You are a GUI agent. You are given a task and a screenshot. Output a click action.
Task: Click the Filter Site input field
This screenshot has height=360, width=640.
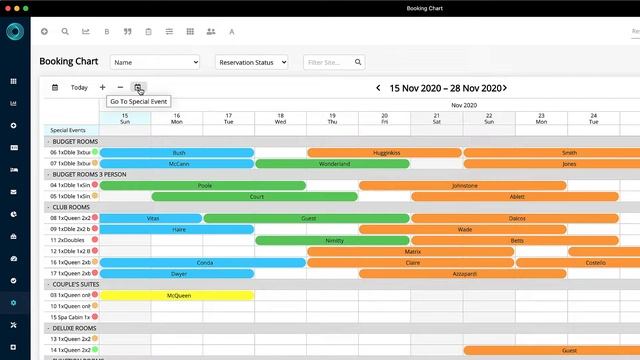coord(329,62)
